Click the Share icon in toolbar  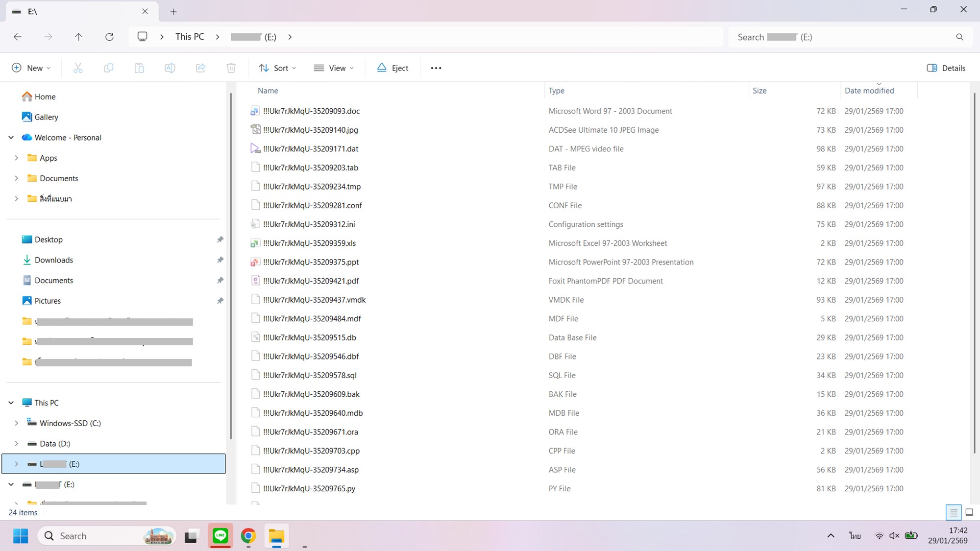(200, 68)
